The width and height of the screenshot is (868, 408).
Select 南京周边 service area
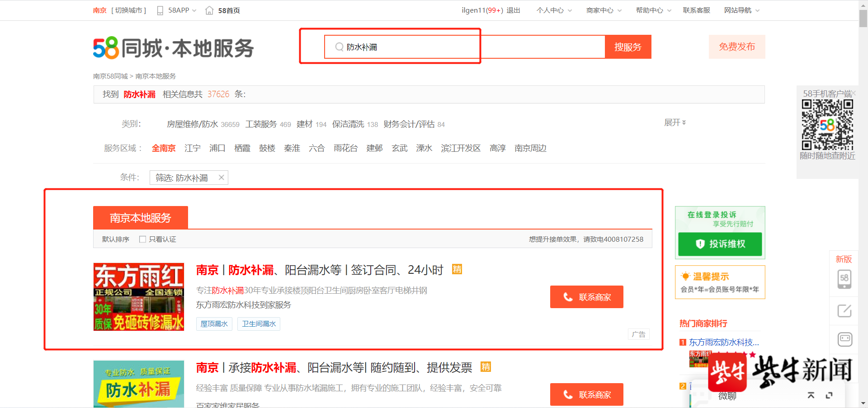[531, 148]
